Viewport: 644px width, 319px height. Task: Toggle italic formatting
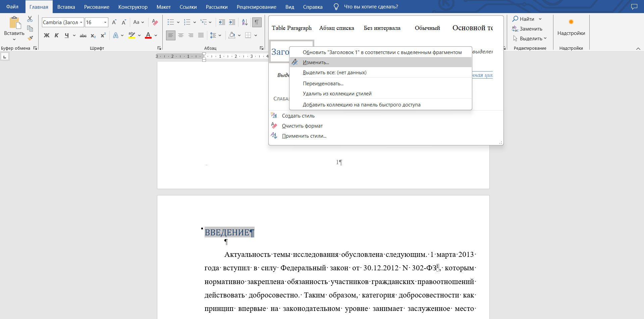pos(57,35)
